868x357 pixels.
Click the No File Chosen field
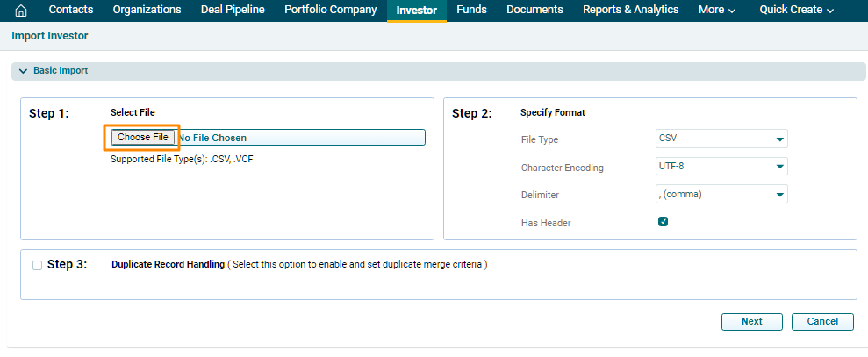click(x=300, y=138)
